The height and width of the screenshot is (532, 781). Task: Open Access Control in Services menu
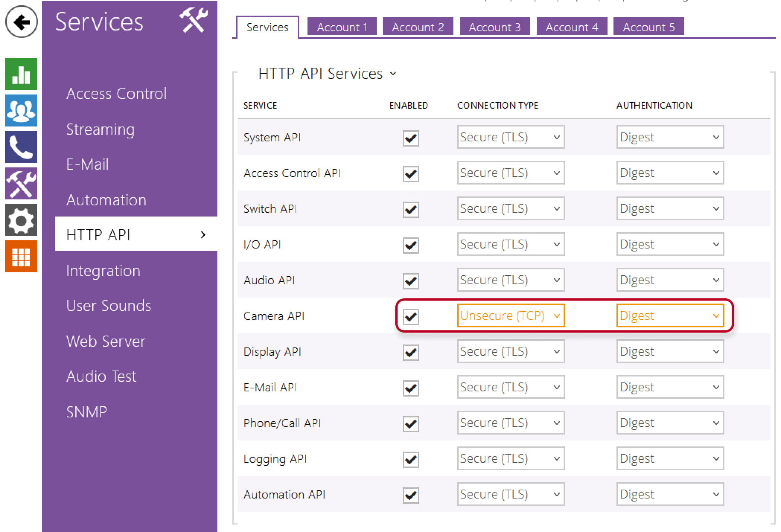pos(117,93)
